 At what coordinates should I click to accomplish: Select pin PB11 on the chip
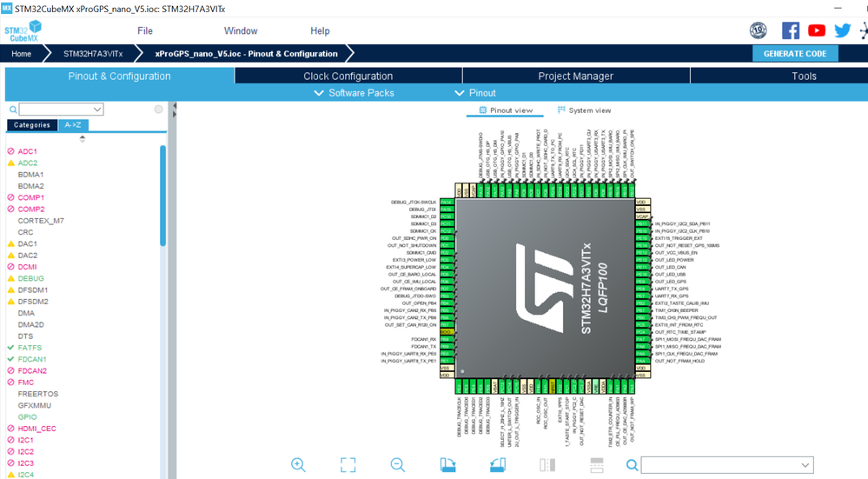pyautogui.click(x=641, y=223)
